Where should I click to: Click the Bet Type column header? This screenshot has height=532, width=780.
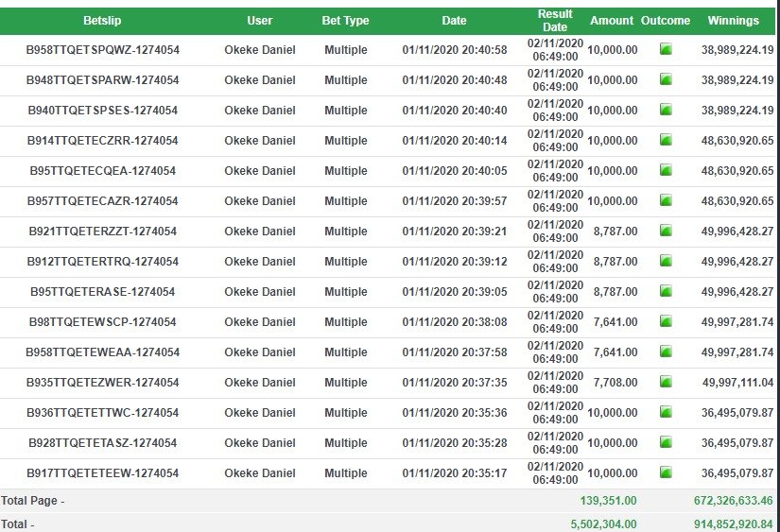pyautogui.click(x=345, y=21)
